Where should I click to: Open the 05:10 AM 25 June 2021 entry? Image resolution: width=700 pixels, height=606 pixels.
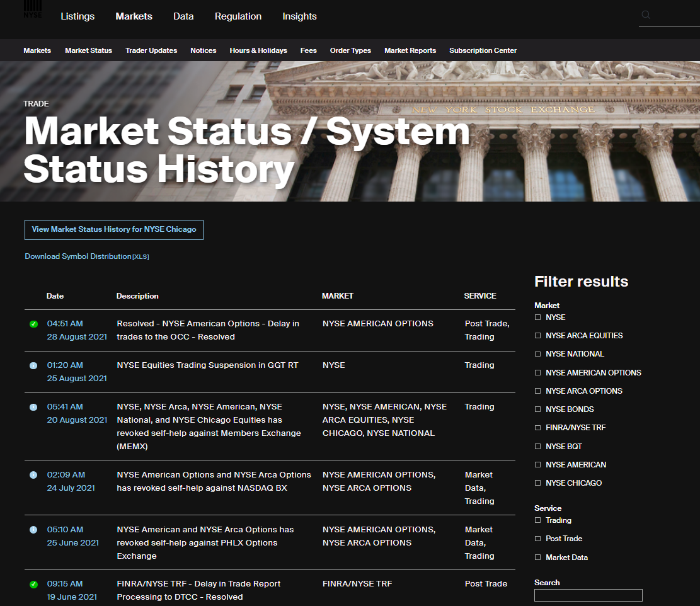(x=72, y=536)
